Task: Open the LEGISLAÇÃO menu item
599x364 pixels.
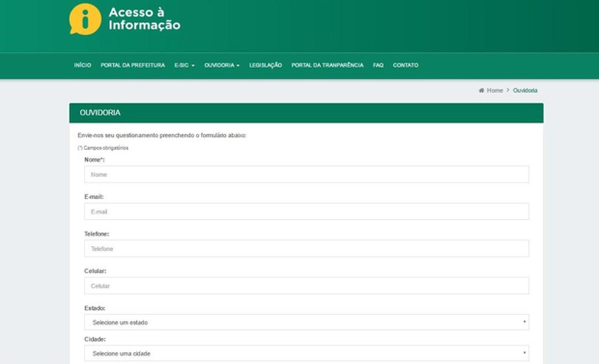Action: [x=265, y=65]
